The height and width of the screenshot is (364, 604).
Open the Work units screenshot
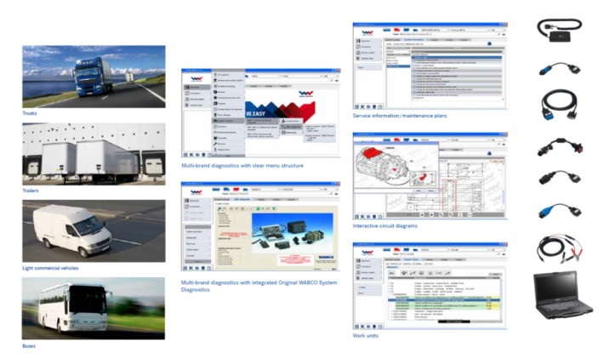pyautogui.click(x=430, y=284)
